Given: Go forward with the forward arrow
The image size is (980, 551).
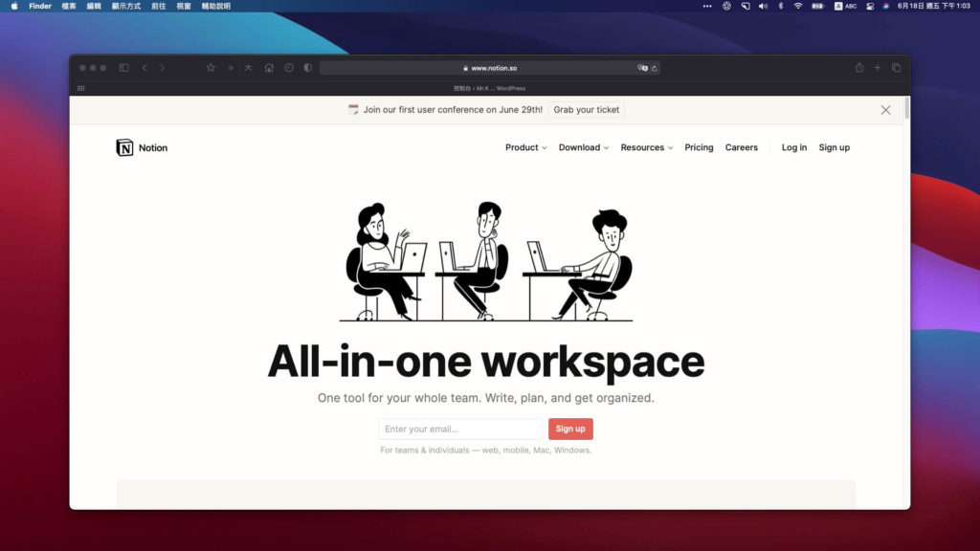Looking at the screenshot, I should click(x=163, y=68).
